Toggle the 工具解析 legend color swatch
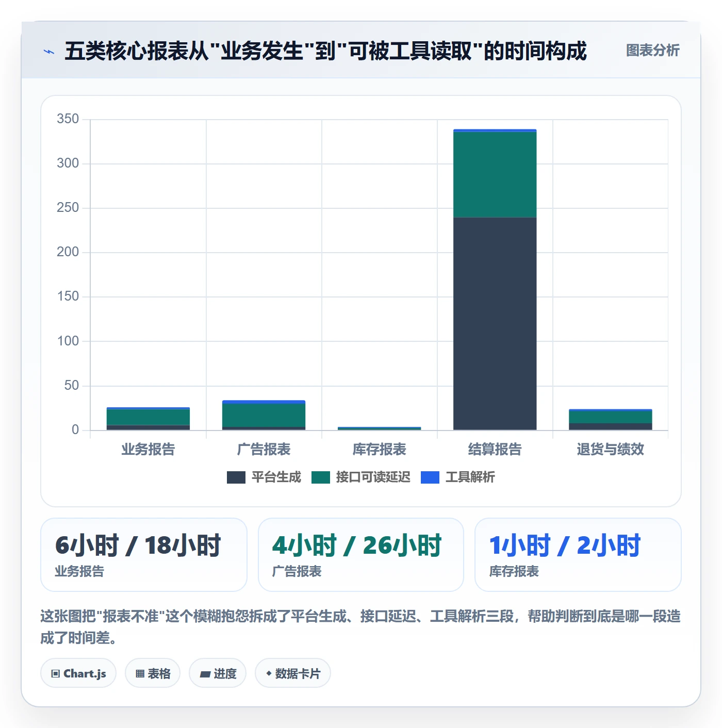722x728 pixels. click(430, 477)
